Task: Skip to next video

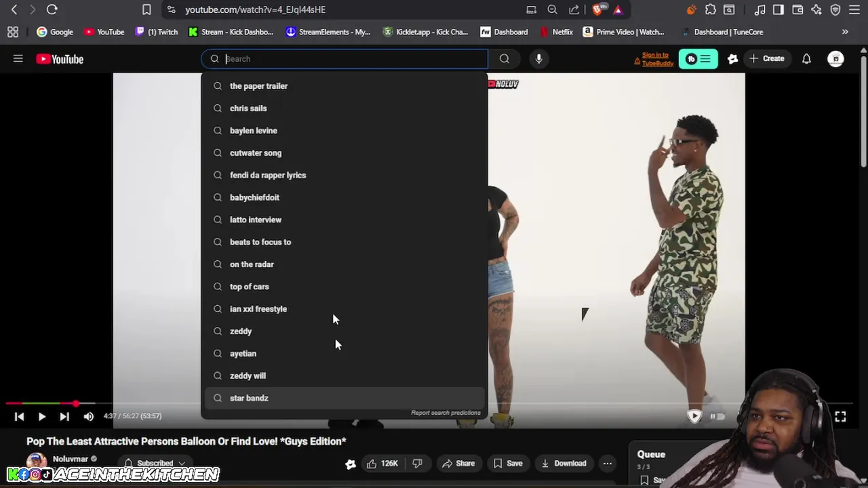Action: click(x=64, y=416)
